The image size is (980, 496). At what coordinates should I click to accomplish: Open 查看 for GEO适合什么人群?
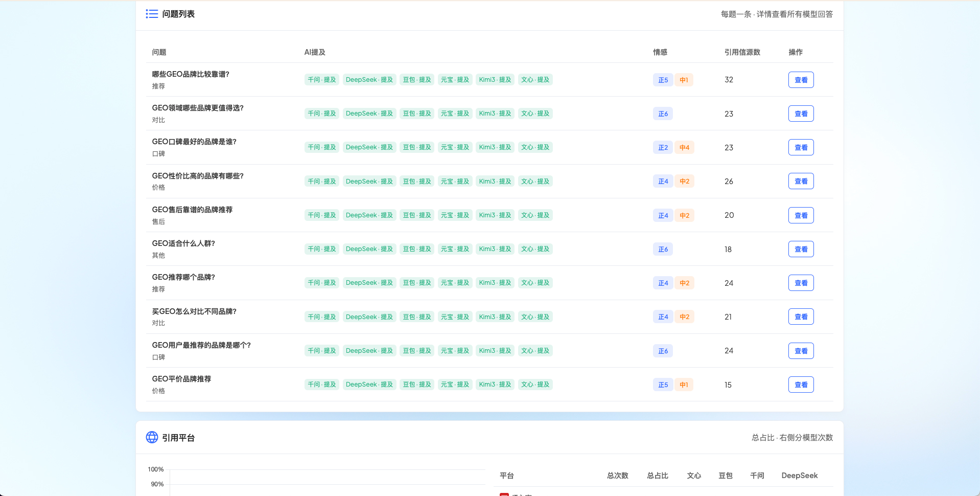click(801, 249)
